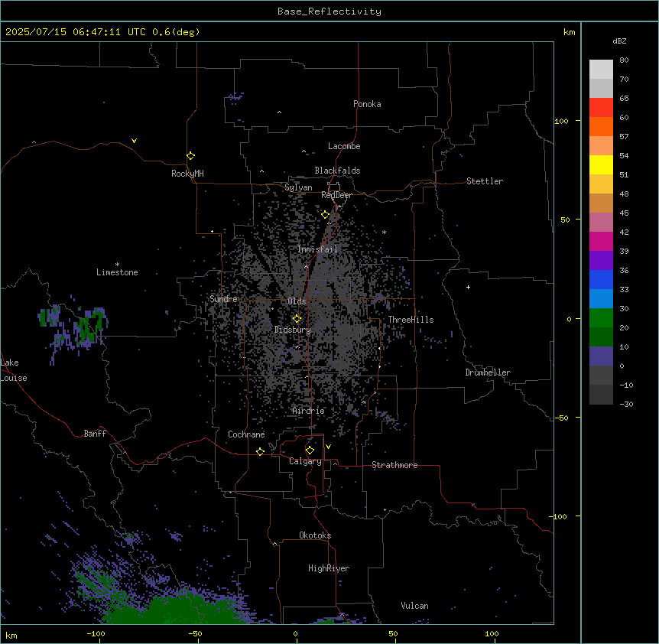Click the Ponoka city label
Screen dimensions: 659x644
(x=367, y=104)
